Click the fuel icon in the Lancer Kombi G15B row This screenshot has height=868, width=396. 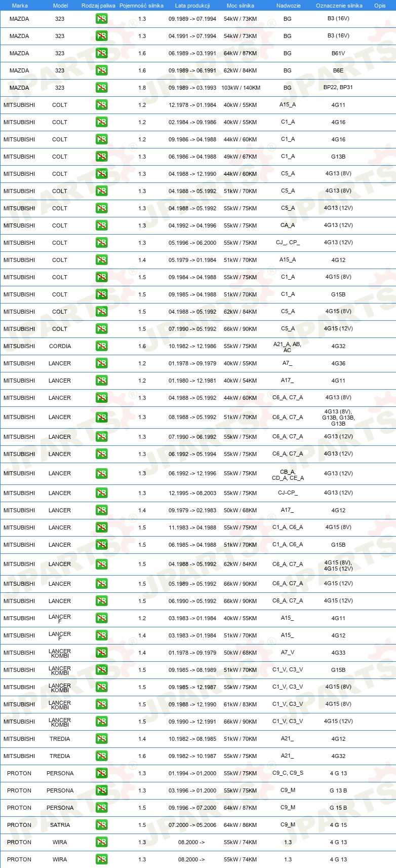pos(102,670)
